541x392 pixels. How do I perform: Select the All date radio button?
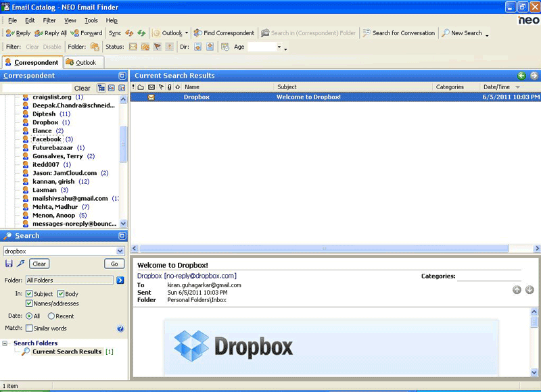[x=29, y=316]
